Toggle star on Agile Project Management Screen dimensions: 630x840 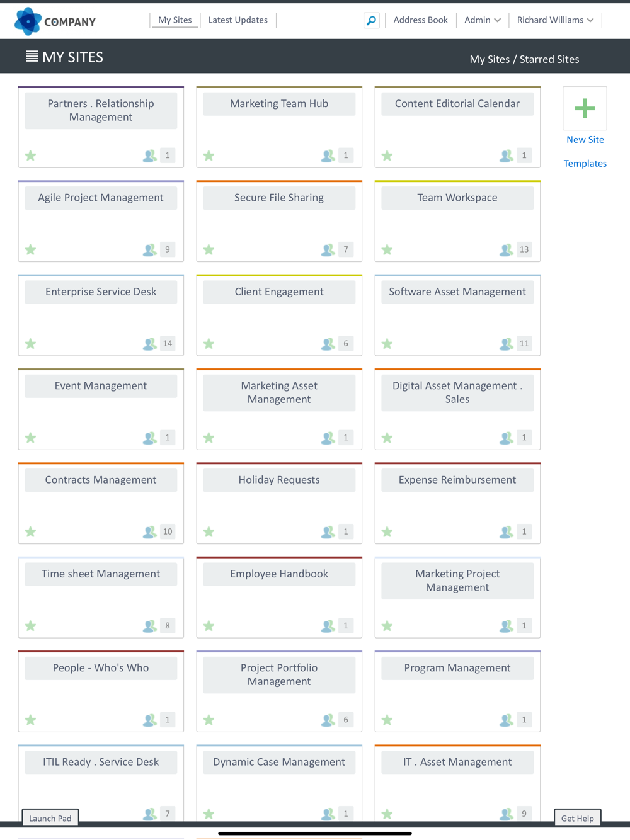point(31,250)
